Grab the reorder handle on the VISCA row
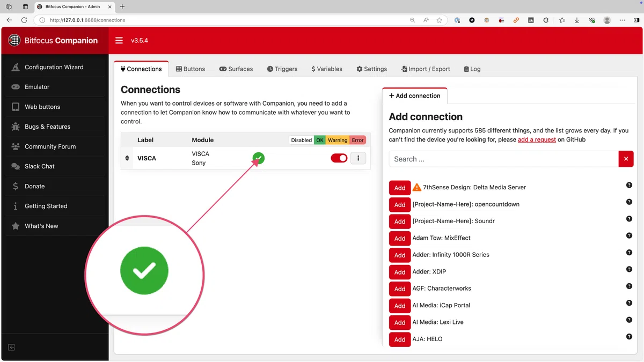 [127, 158]
